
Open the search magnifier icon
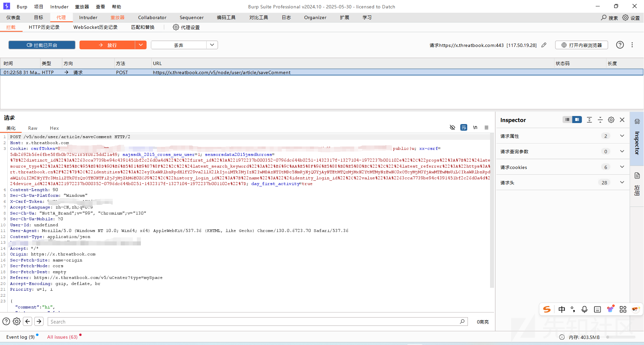pyautogui.click(x=604, y=17)
